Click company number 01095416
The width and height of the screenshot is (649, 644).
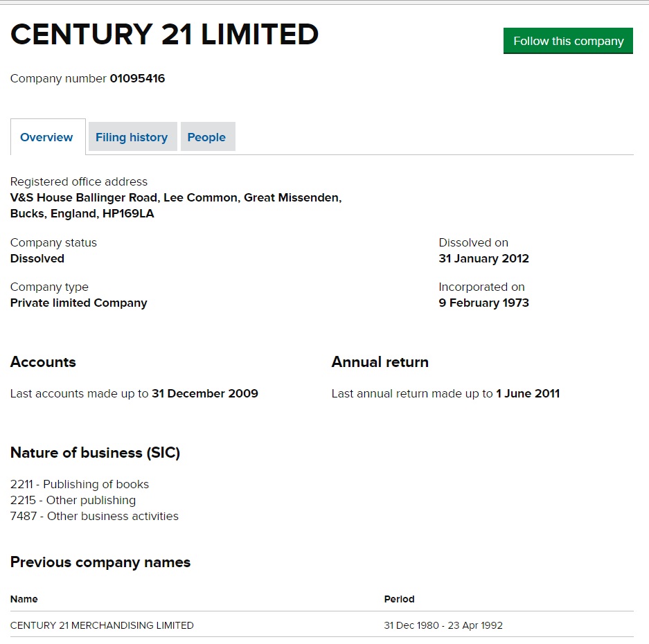point(137,78)
